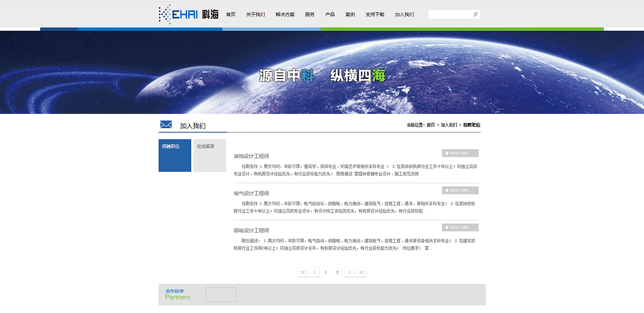Open 案例 in the navigation menu
Image resolution: width=644 pixels, height=313 pixels.
tap(350, 15)
